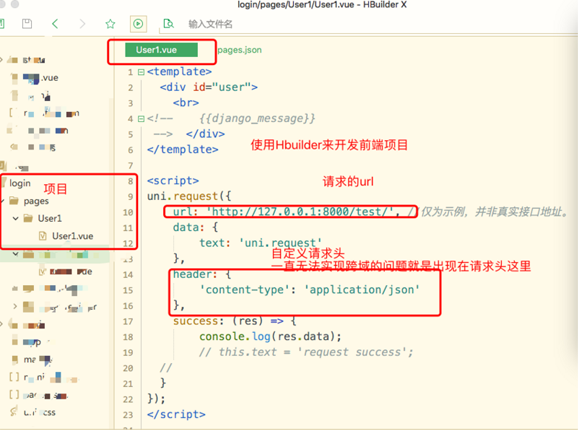Click the success: (res) => { line
Screen dimensions: 578x430
coord(235,321)
